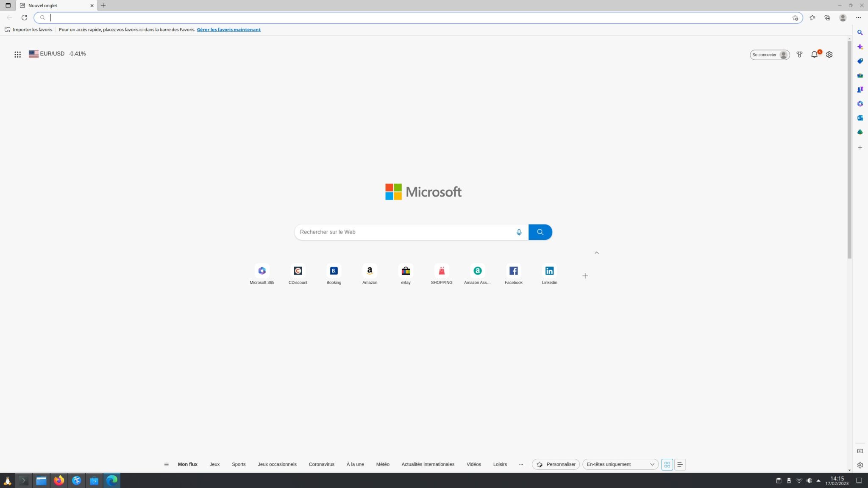Click the voice search microphone
868x488 pixels.
click(x=519, y=232)
